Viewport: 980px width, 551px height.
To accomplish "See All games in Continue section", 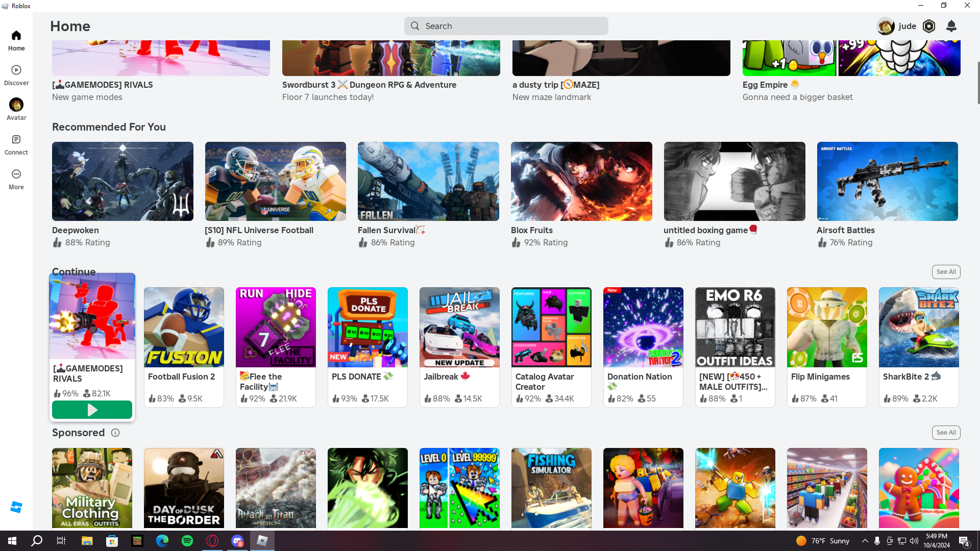I will (946, 272).
